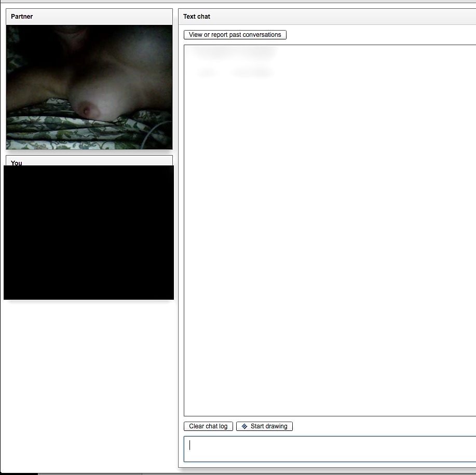Open View or report past conversations
Viewport: 476px width, 475px height.
click(235, 35)
